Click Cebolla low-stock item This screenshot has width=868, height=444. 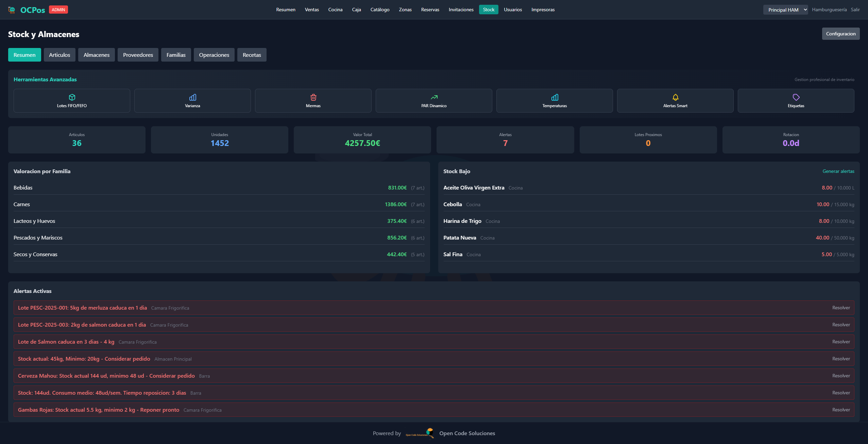[x=649, y=204]
